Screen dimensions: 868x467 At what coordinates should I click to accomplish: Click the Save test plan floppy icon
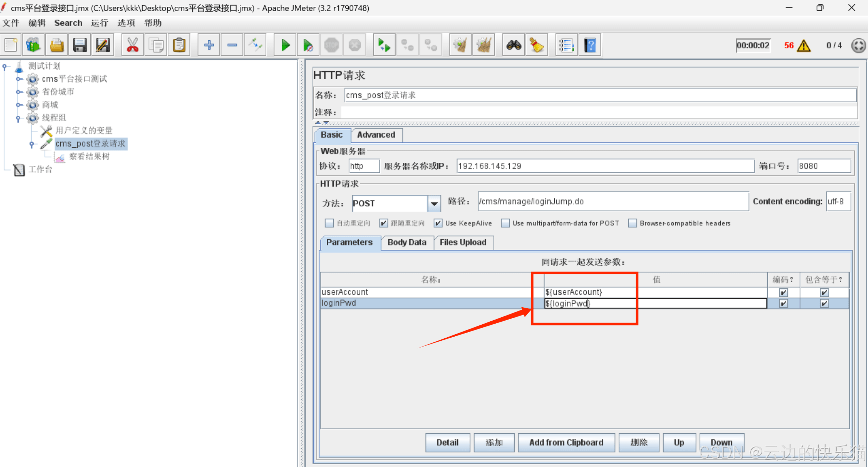pos(80,45)
